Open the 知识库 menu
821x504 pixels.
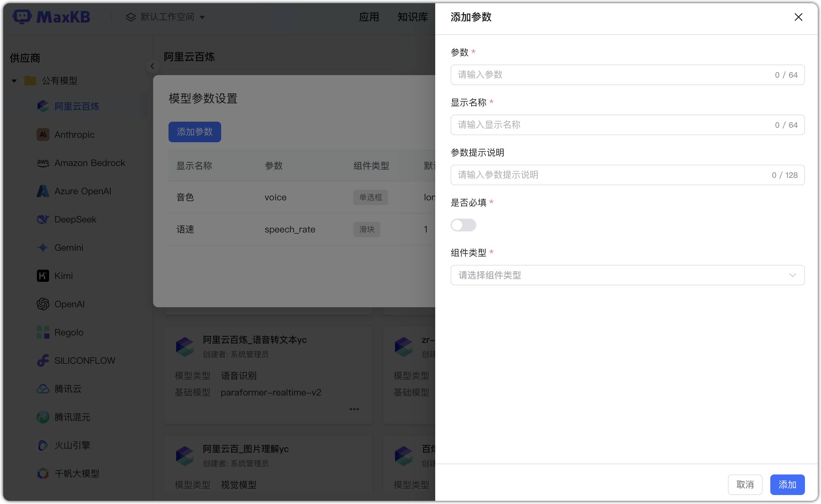(412, 17)
